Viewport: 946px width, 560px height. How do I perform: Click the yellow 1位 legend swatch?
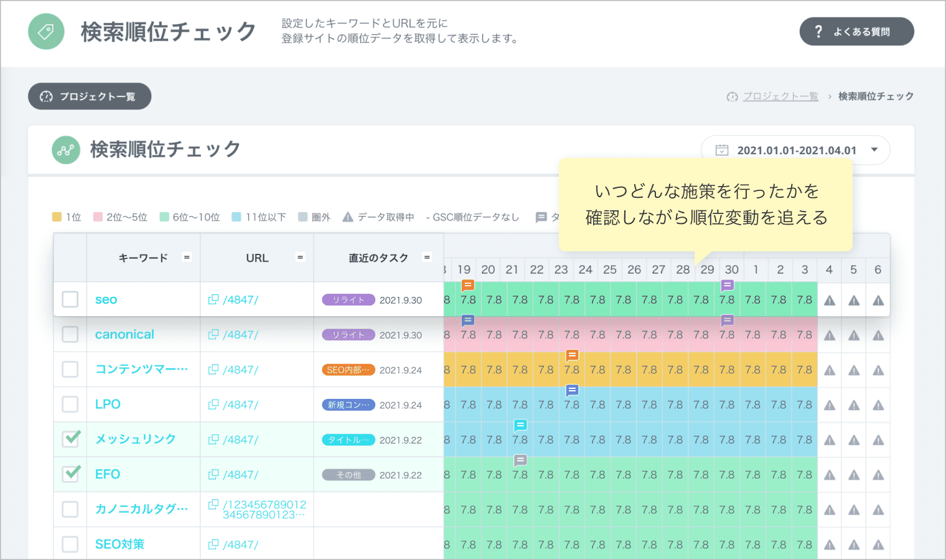pyautogui.click(x=57, y=217)
